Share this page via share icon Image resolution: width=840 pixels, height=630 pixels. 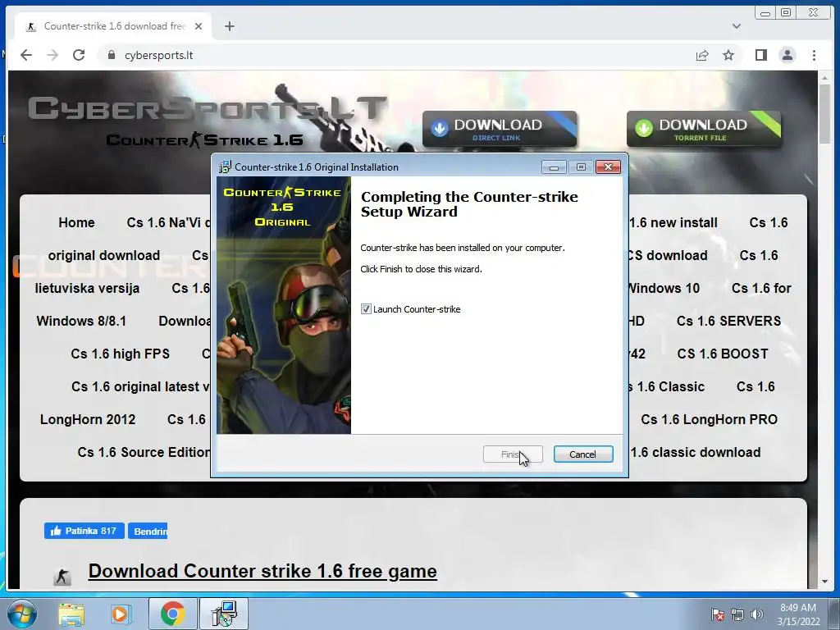coord(702,55)
